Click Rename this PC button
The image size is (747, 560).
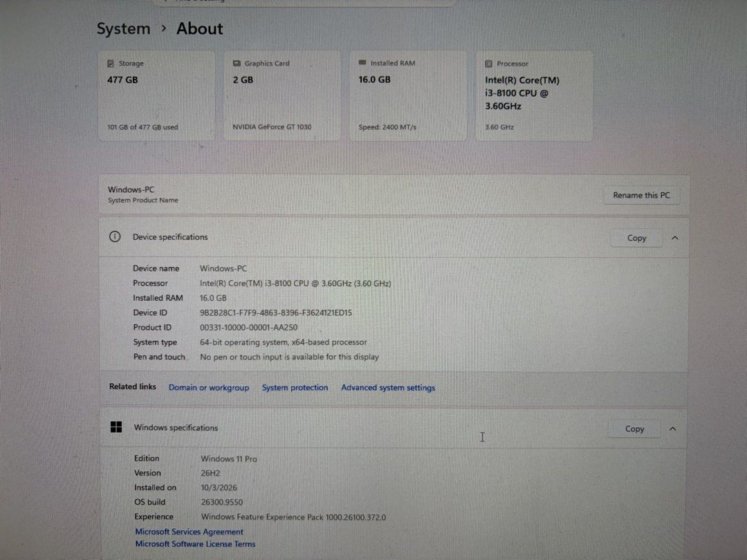click(641, 195)
